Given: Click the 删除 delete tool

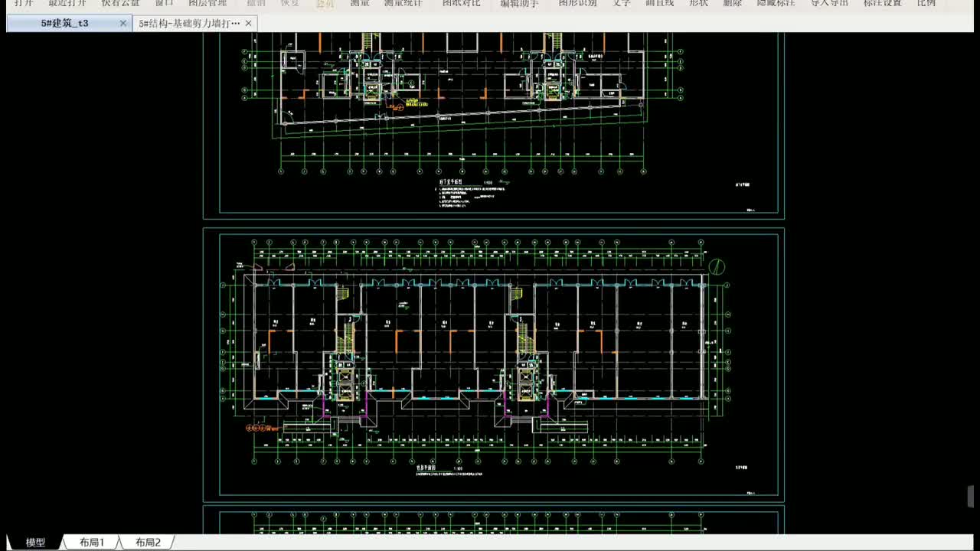Looking at the screenshot, I should (733, 3).
